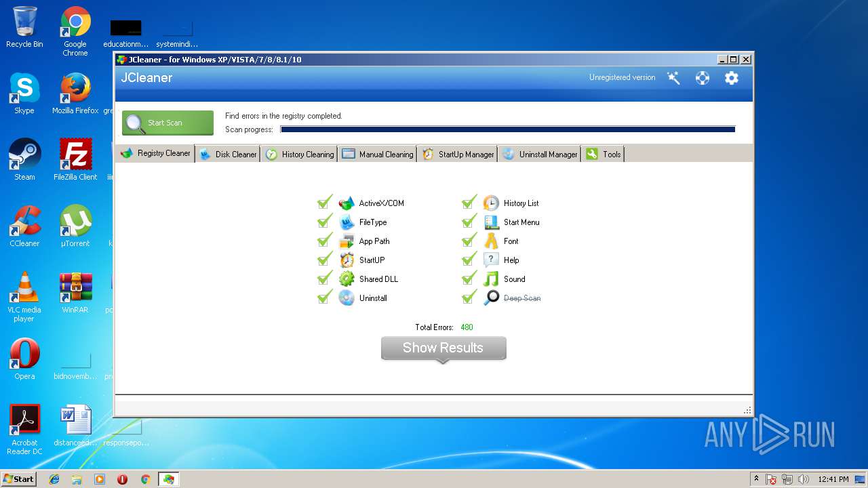This screenshot has width=868, height=488.
Task: Open FileZilla Client desktop shortcut
Action: 75,160
